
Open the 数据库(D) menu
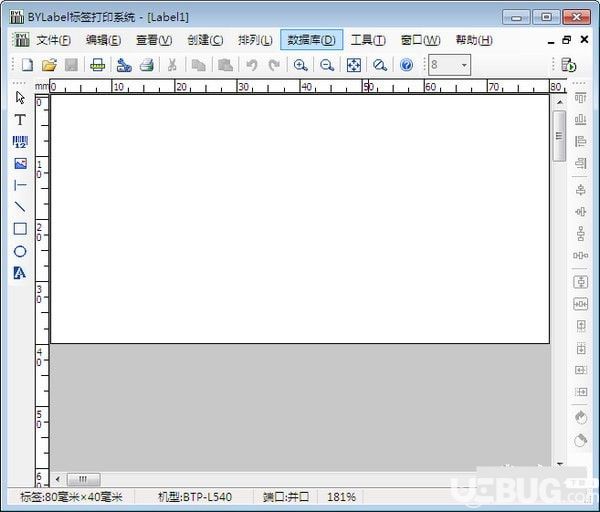click(x=311, y=40)
